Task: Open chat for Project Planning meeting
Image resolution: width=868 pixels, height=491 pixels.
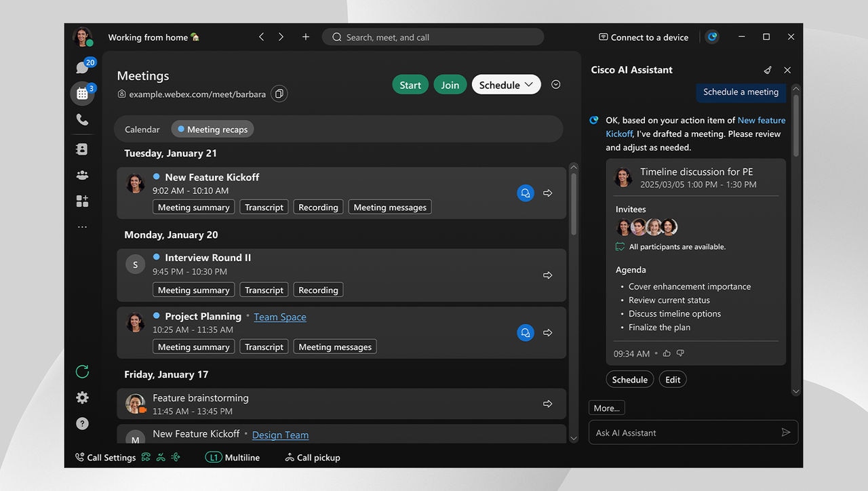Action: click(525, 333)
